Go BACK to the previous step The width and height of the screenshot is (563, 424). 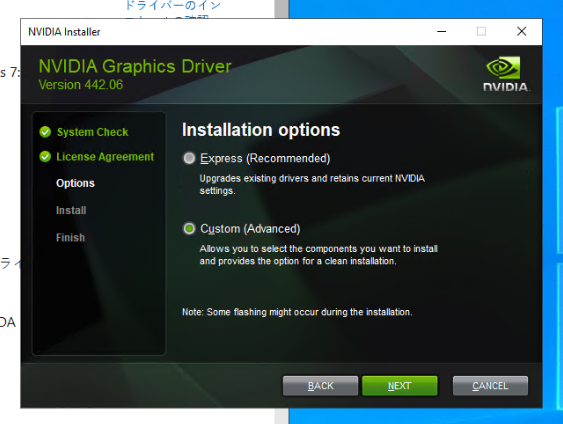[320, 386]
